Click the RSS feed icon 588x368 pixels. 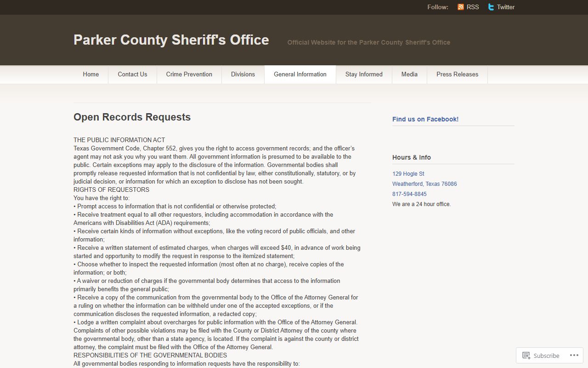click(461, 7)
